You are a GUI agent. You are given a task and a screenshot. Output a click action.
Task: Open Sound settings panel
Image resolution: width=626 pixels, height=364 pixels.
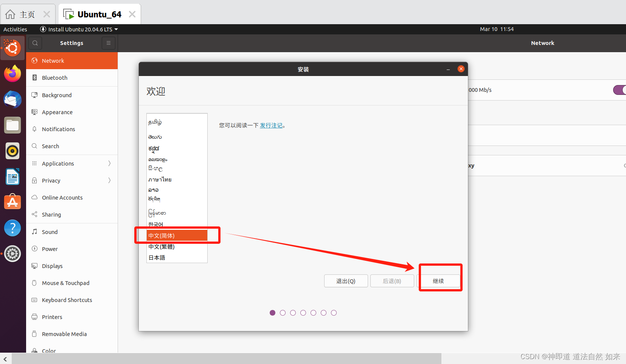72,232
